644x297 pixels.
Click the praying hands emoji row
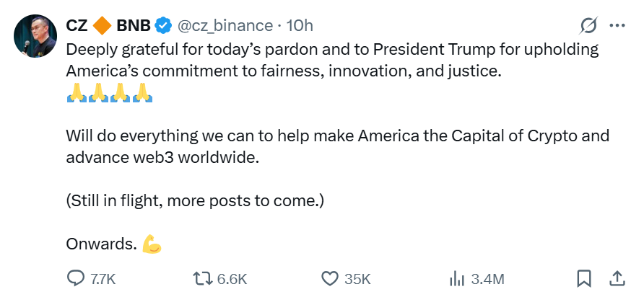pos(108,93)
